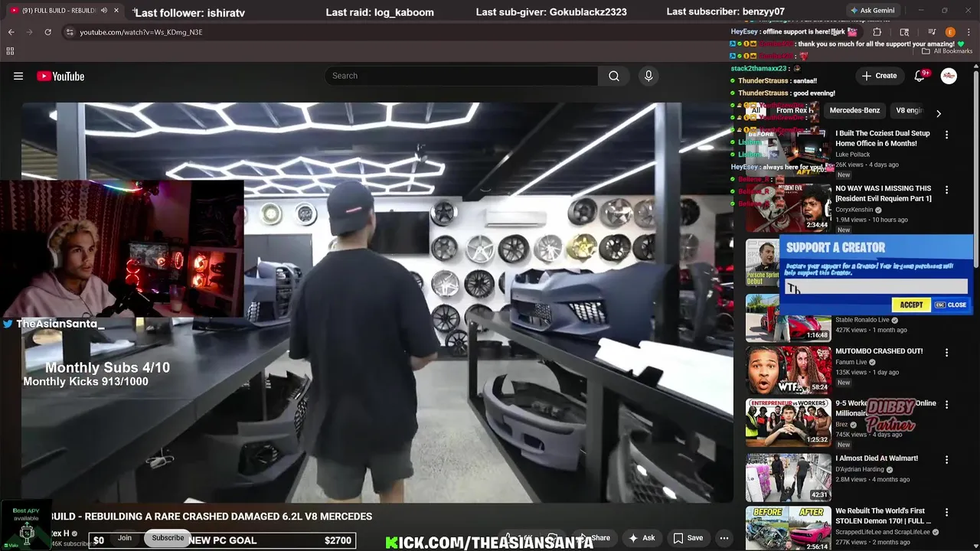Open more options under the video
980x551 pixels.
point(724,538)
